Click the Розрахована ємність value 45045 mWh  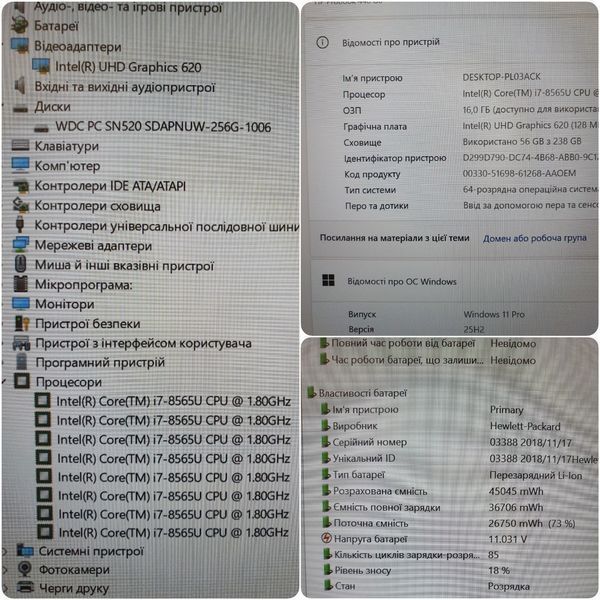[516, 491]
